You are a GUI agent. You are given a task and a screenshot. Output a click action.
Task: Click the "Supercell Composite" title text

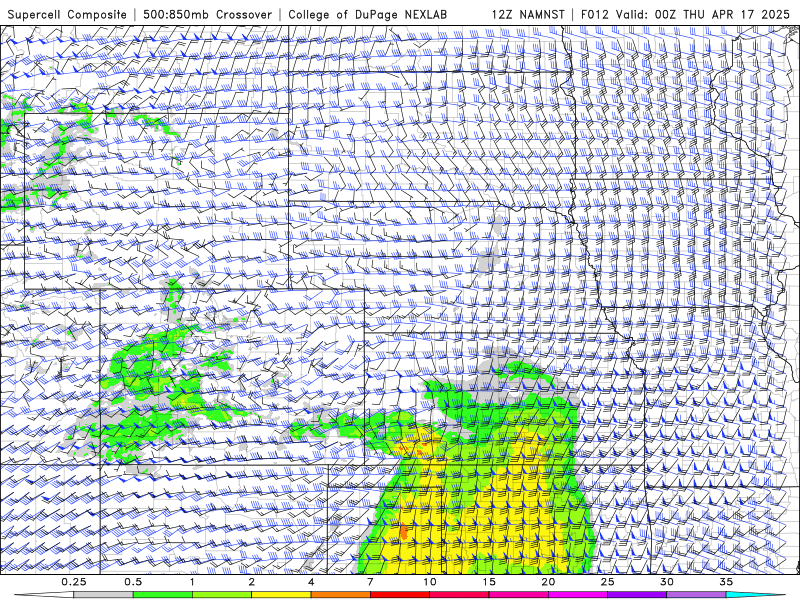pyautogui.click(x=67, y=14)
